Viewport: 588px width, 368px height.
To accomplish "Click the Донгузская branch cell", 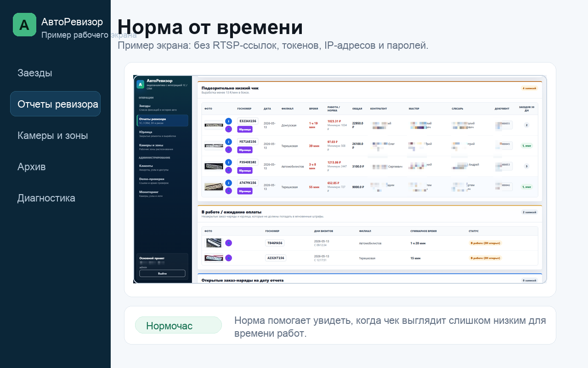I will [x=289, y=125].
